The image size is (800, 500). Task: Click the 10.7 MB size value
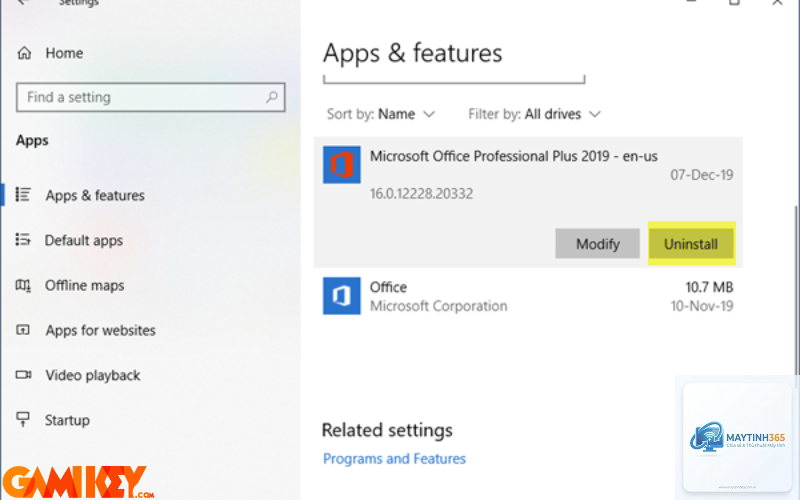click(x=709, y=287)
